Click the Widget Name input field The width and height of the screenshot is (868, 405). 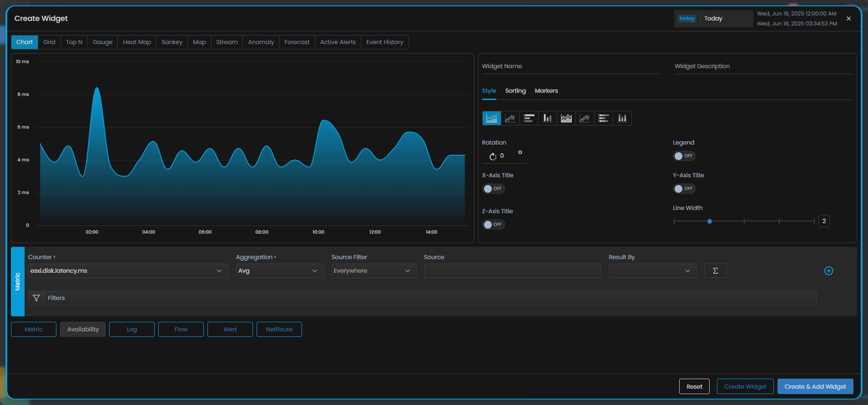tap(570, 66)
